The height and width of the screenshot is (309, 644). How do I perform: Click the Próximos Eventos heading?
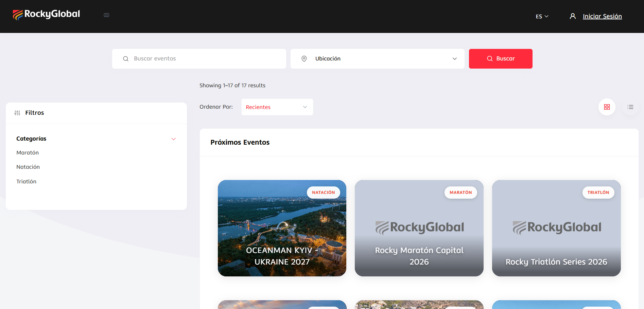tap(240, 142)
